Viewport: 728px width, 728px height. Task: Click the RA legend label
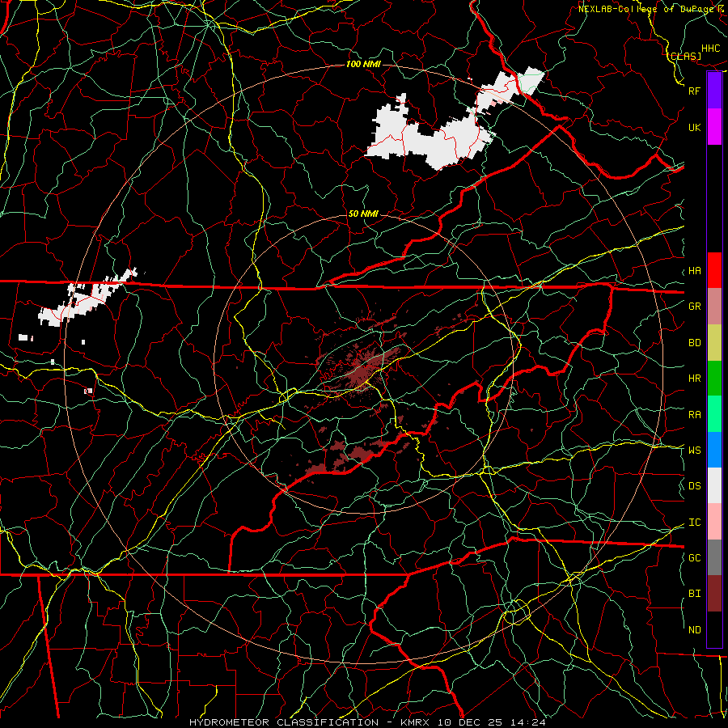tap(695, 414)
